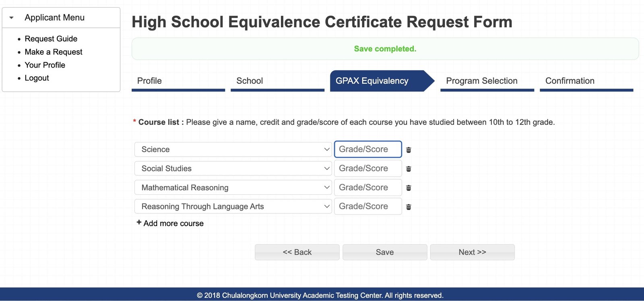Image resolution: width=644 pixels, height=301 pixels.
Task: Delete the Mathematical Reasoning course row
Action: tap(409, 188)
